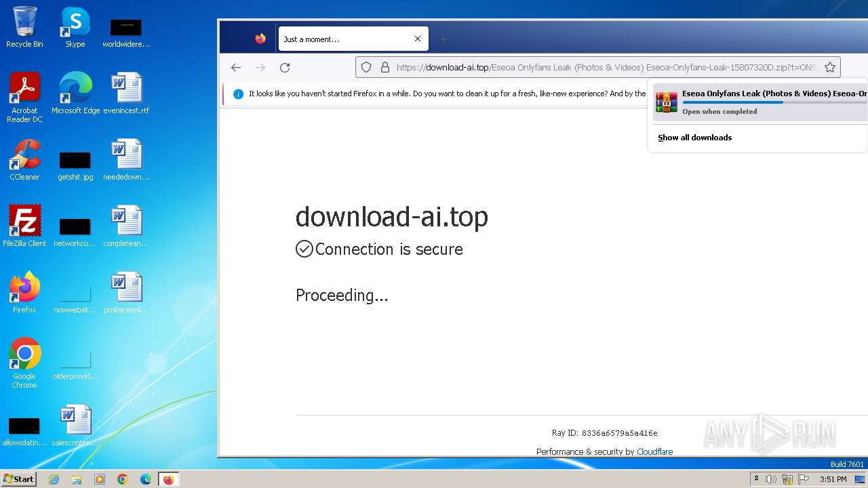The height and width of the screenshot is (488, 868).
Task: Bookmark this page with star icon
Action: point(829,67)
